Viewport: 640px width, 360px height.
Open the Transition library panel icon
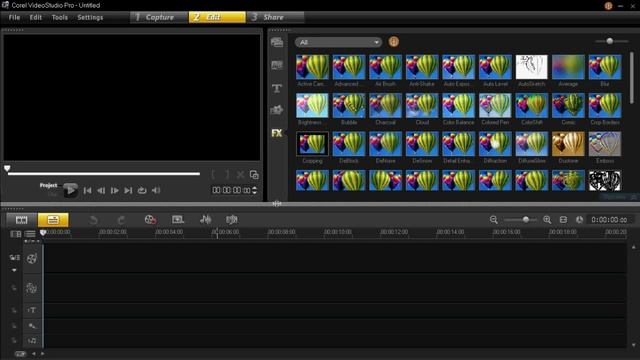(x=277, y=65)
